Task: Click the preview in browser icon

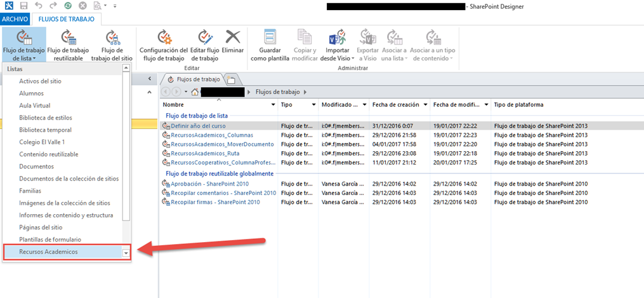Action: click(97, 6)
